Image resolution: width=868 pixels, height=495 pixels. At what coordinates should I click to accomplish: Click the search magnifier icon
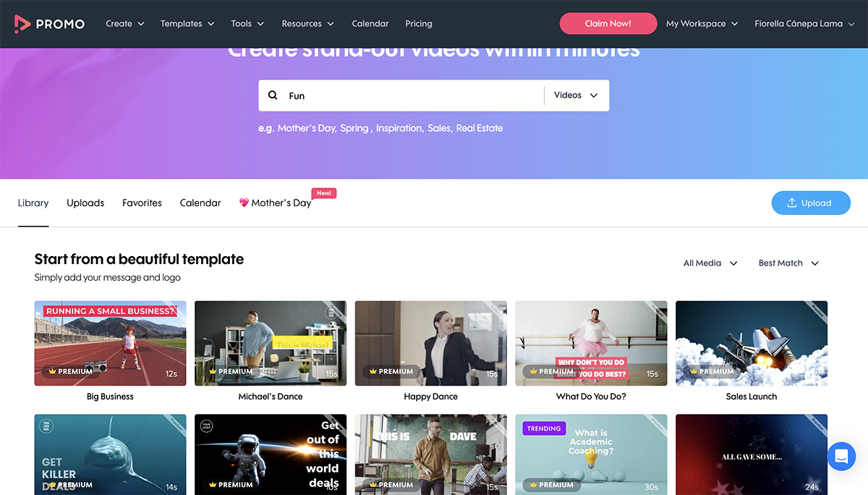coord(273,96)
